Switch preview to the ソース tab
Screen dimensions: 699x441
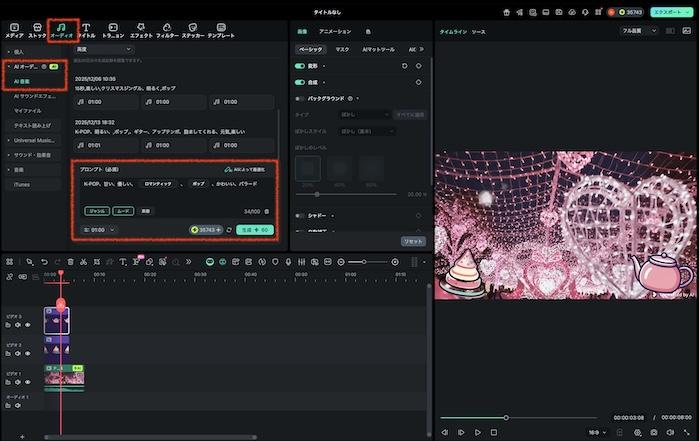tap(478, 32)
